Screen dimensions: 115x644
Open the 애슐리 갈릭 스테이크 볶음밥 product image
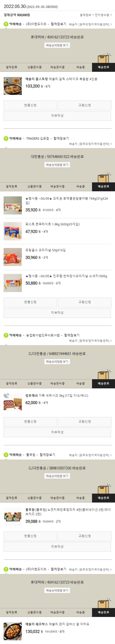point(13,86)
